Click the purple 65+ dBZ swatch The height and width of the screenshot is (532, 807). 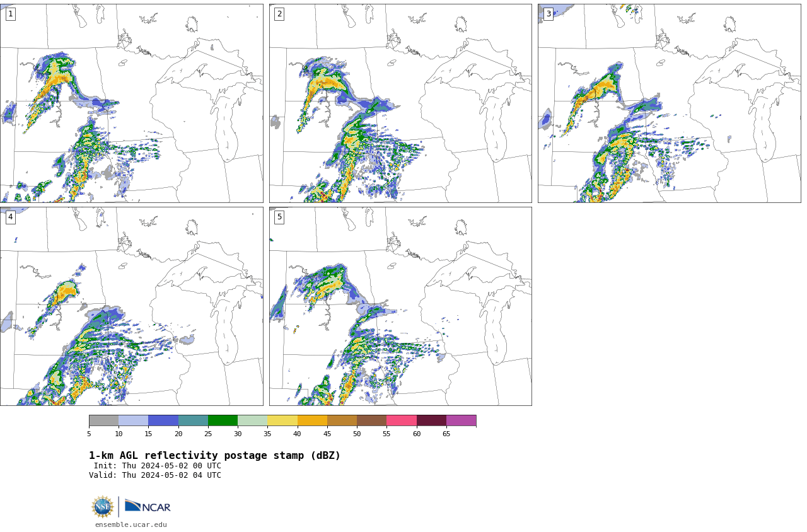[x=461, y=420]
